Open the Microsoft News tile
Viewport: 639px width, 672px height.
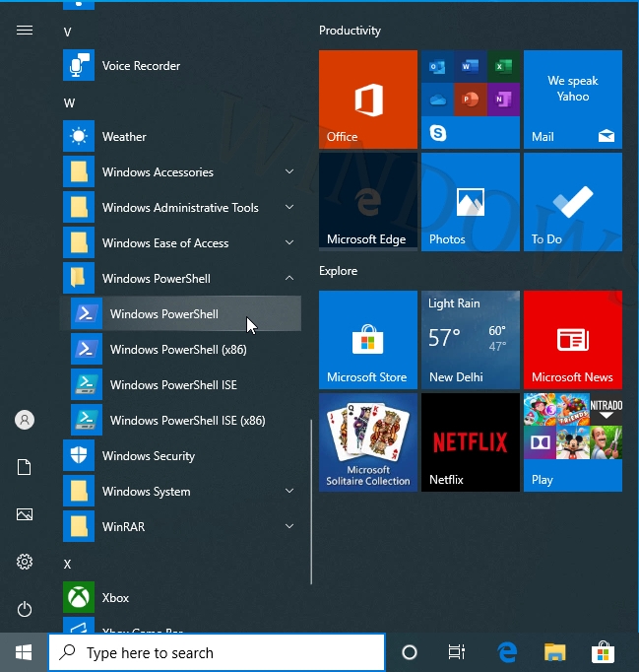[x=573, y=340]
